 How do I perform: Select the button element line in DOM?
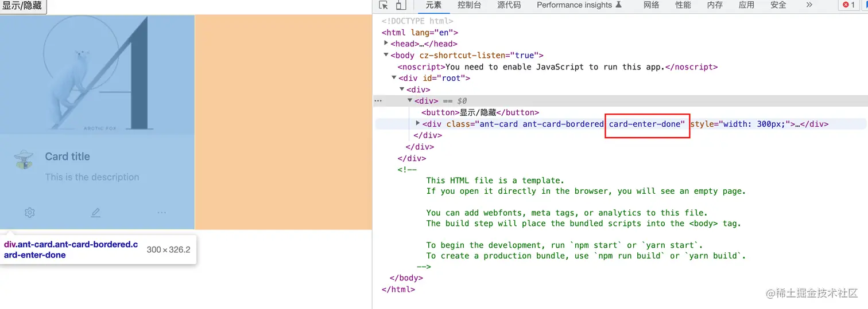pyautogui.click(x=480, y=112)
